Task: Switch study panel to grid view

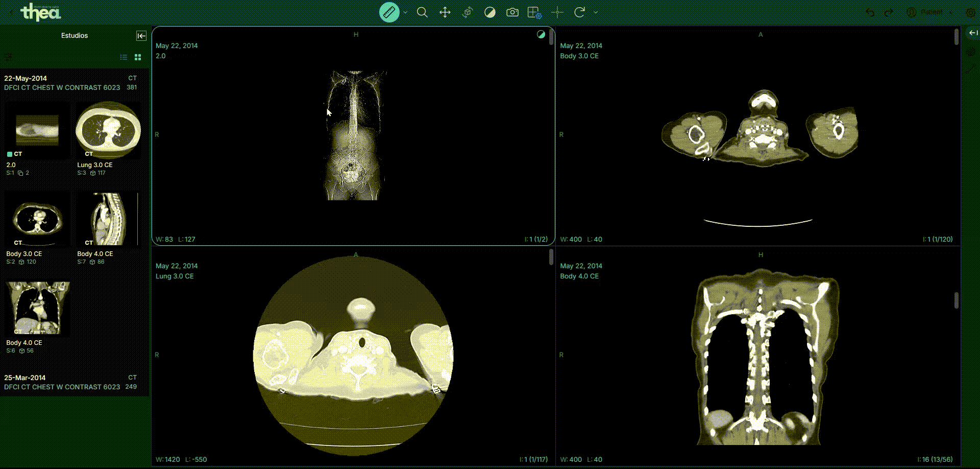Action: point(138,57)
